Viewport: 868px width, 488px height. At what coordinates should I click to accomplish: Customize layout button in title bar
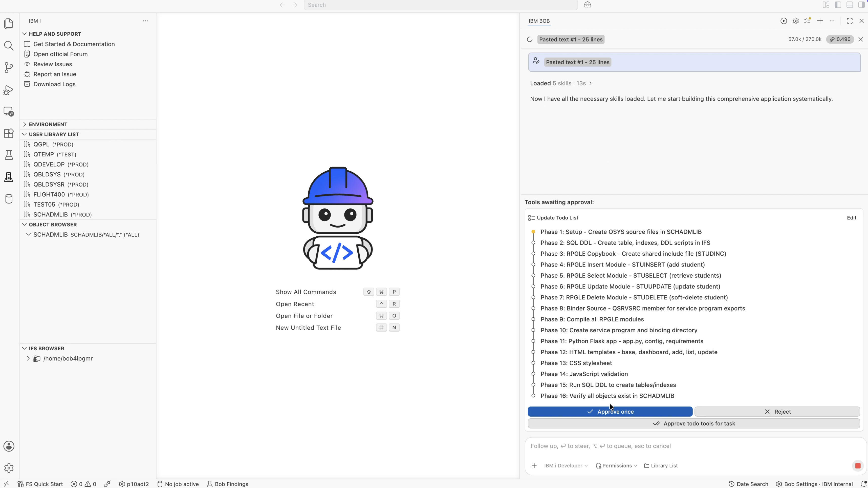(x=826, y=5)
